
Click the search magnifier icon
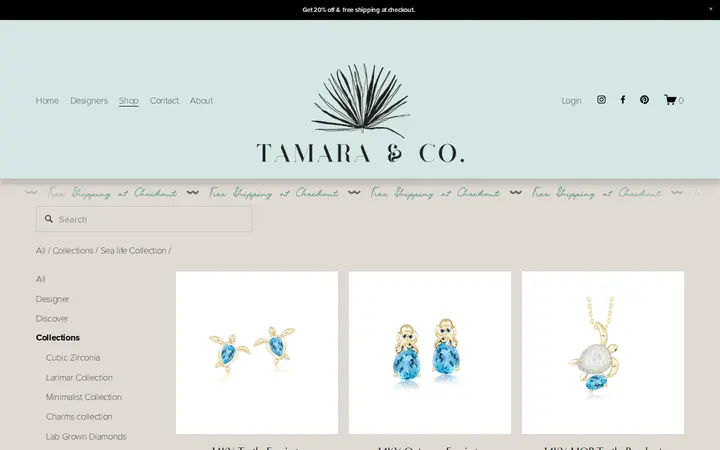[49, 219]
